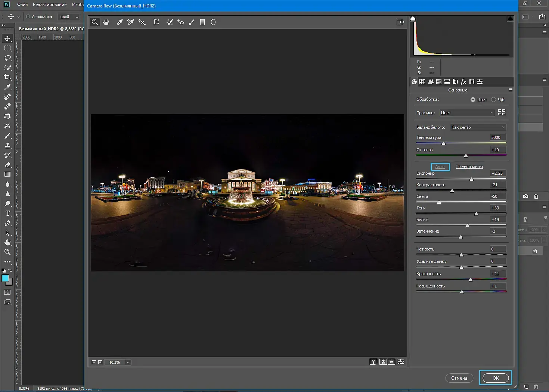The image size is (549, 392).
Task: Select the Type tool in Photoshop toolbar
Action: coord(7,213)
